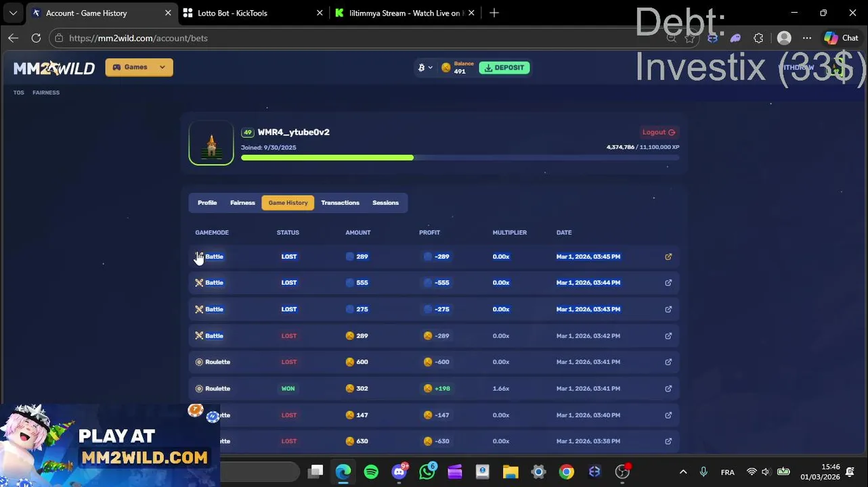Open details link for 03:43 PM Battle bet

point(668,309)
